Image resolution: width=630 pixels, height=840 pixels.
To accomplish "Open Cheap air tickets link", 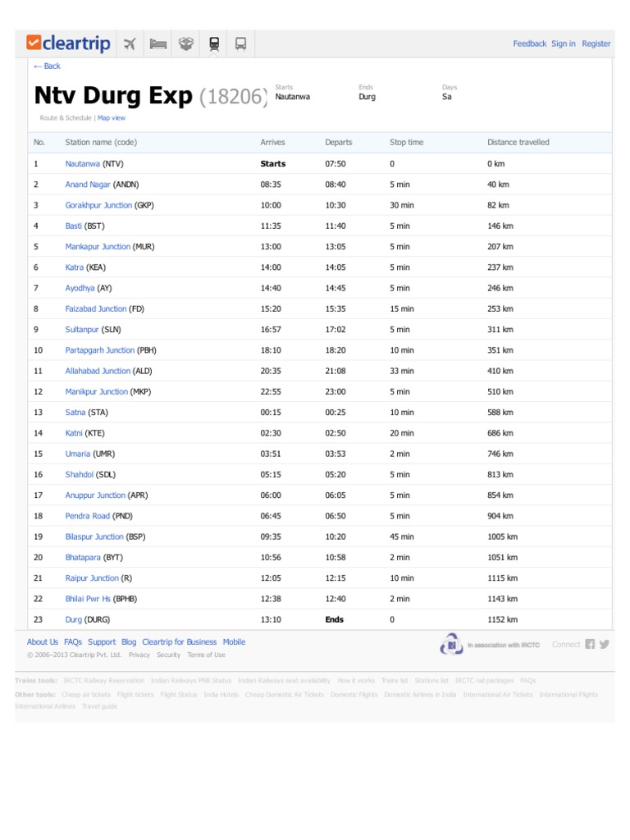I will coord(85,694).
